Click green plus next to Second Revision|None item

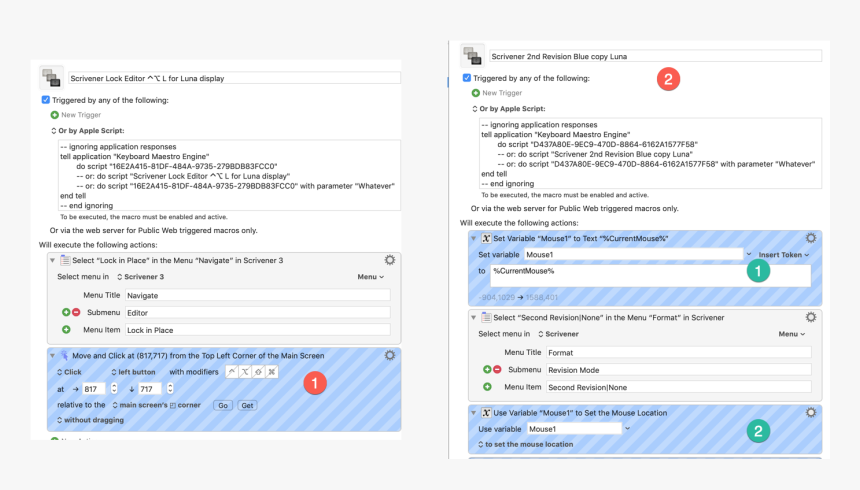487,387
